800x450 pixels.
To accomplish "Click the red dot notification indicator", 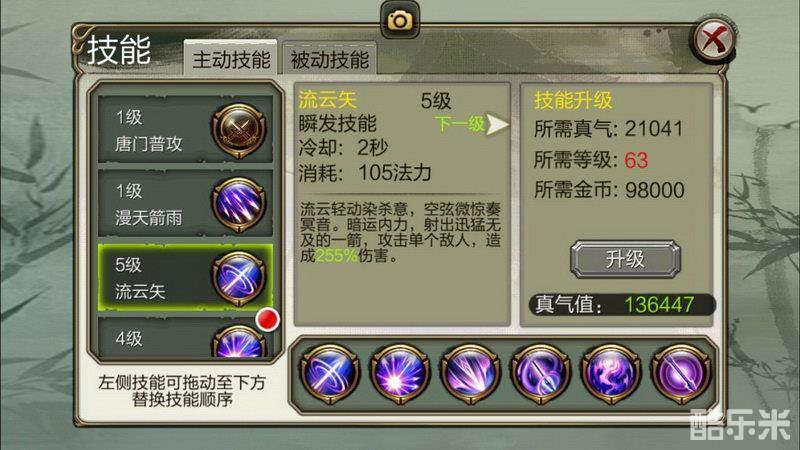I will (267, 319).
